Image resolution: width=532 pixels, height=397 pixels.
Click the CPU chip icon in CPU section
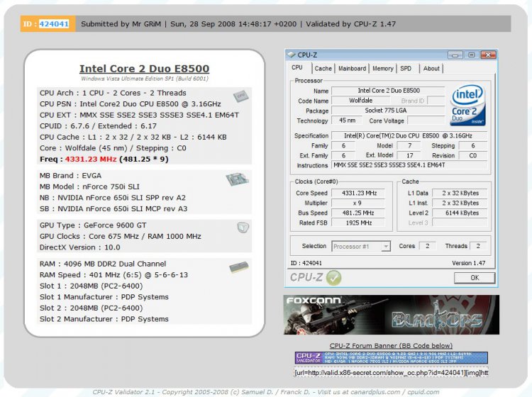241,96
